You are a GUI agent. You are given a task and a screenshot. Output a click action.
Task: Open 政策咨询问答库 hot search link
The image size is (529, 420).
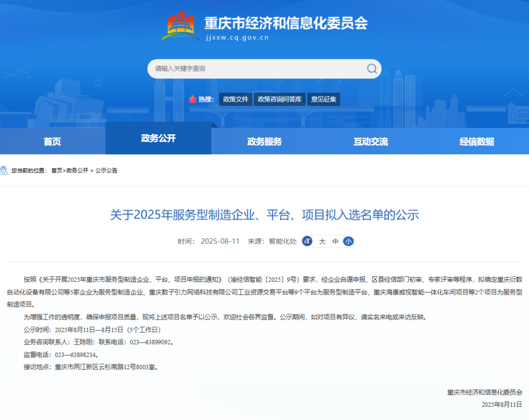pyautogui.click(x=280, y=99)
